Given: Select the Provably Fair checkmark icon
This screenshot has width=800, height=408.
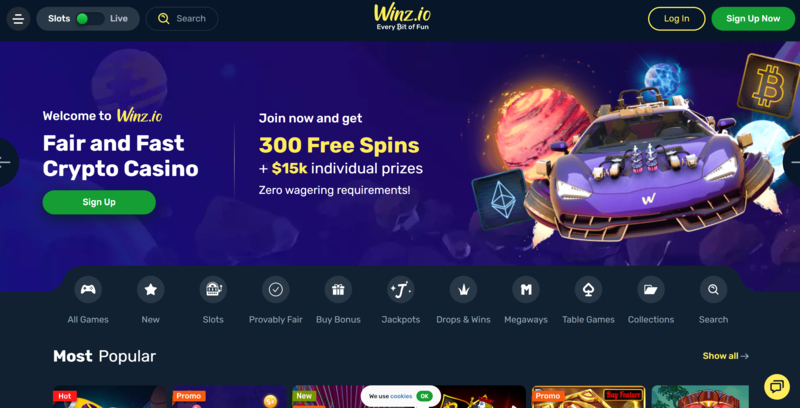Looking at the screenshot, I should 276,290.
